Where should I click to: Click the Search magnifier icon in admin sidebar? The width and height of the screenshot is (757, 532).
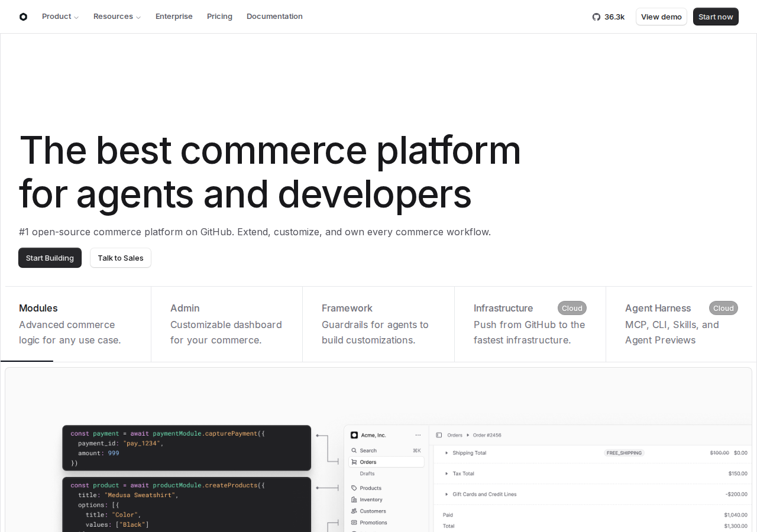(354, 450)
